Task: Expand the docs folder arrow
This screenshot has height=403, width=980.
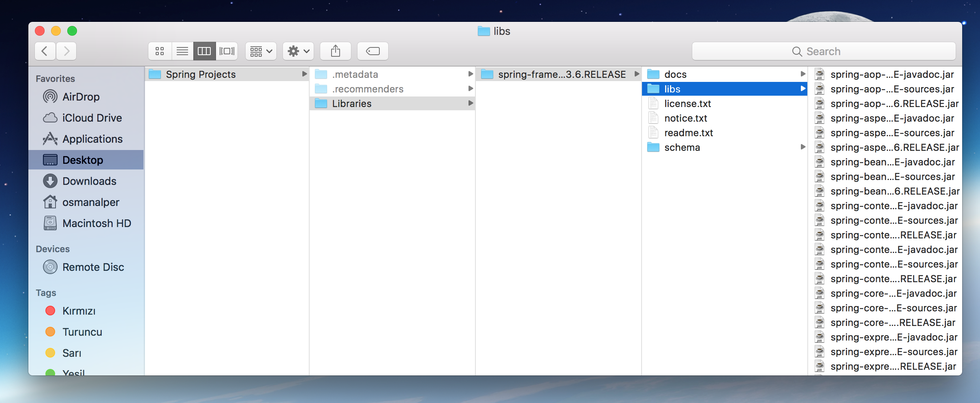Action: point(803,74)
